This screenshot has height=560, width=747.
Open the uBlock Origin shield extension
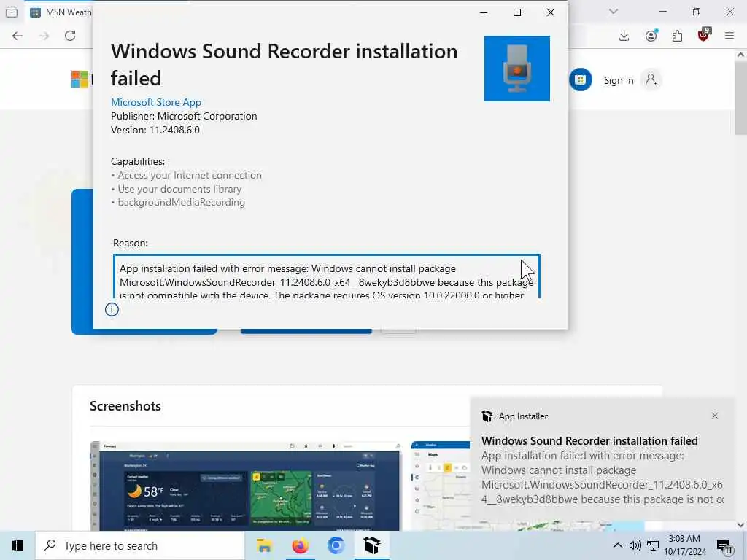704,35
